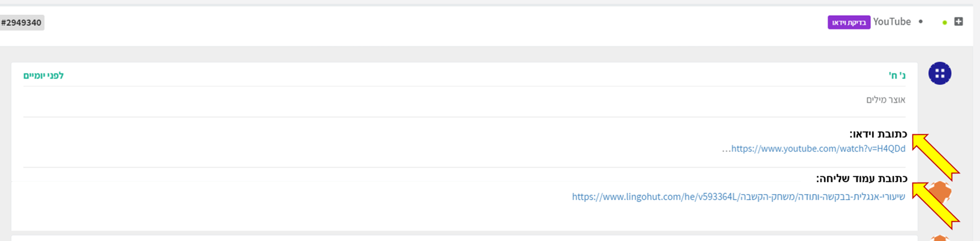Click the grey dot beside YouTube
The height and width of the screenshot is (241, 980).
click(x=921, y=22)
